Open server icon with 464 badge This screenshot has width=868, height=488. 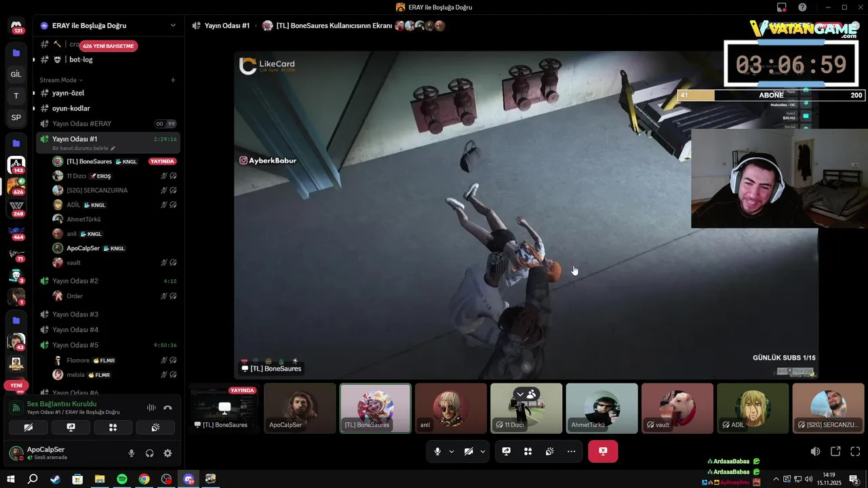coord(16,234)
